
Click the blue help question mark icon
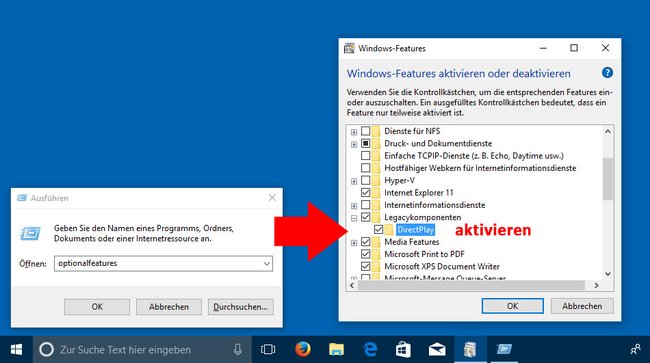coord(607,73)
